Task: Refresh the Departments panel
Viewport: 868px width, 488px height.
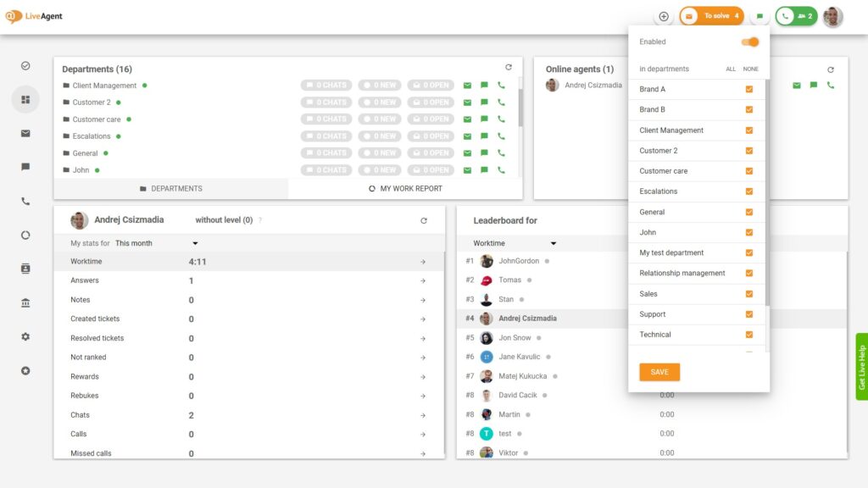Action: (509, 67)
